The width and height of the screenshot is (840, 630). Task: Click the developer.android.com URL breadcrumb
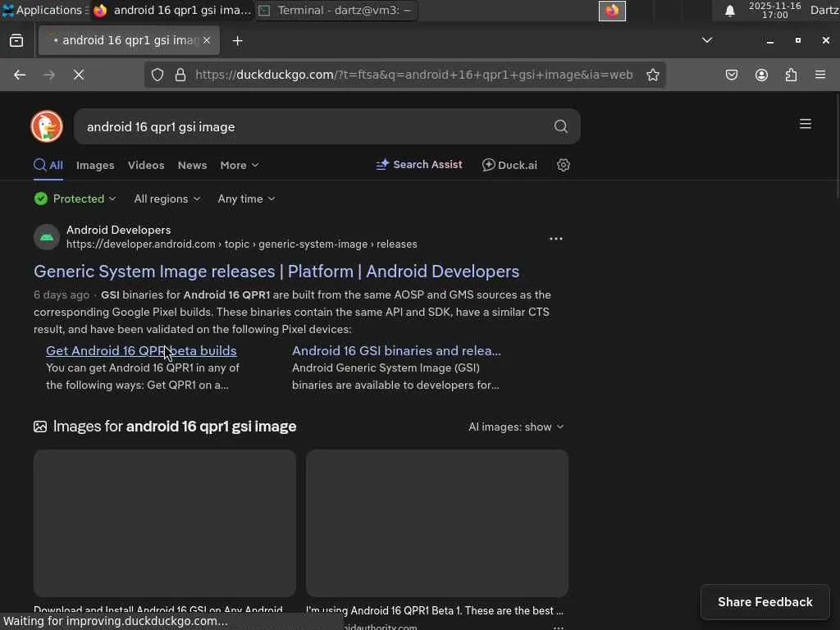(x=242, y=244)
